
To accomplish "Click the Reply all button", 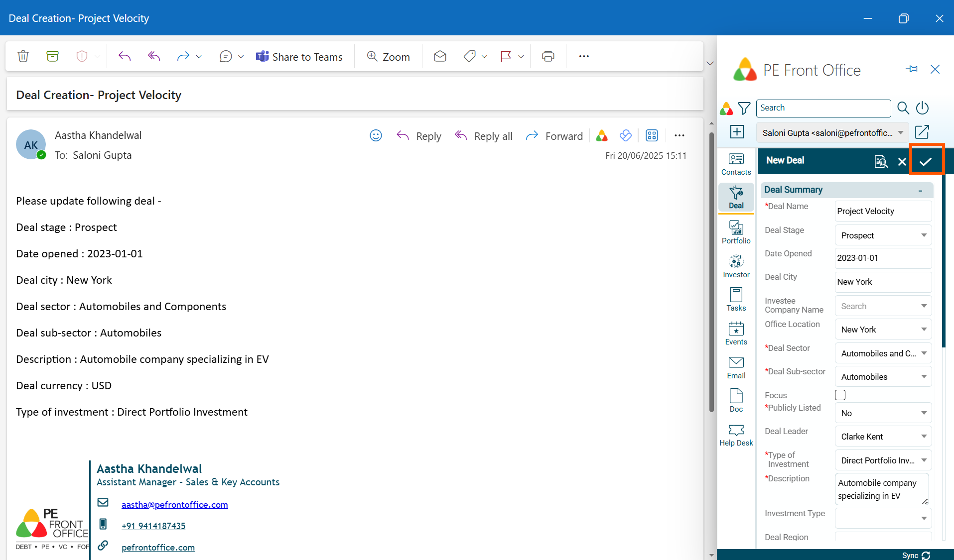I will tap(484, 136).
